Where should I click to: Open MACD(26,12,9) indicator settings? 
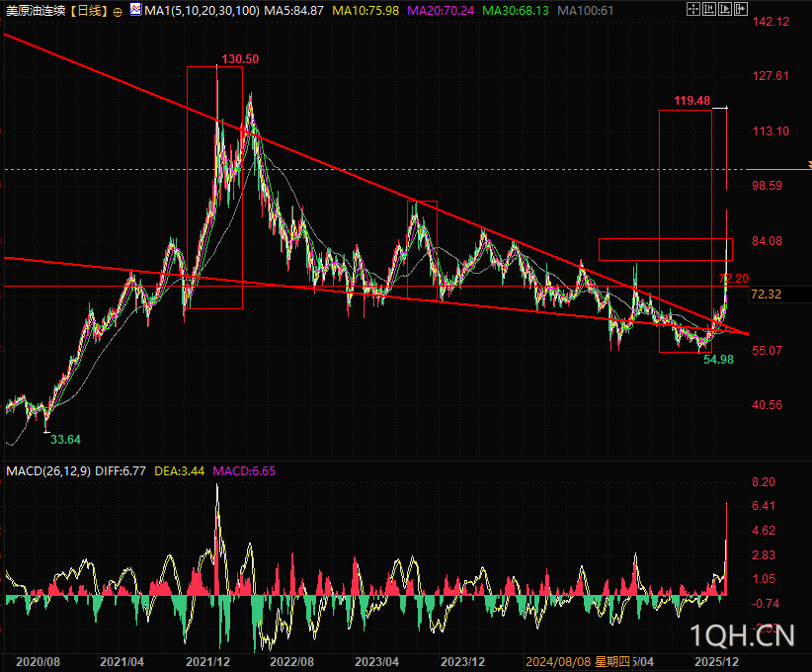pos(48,471)
